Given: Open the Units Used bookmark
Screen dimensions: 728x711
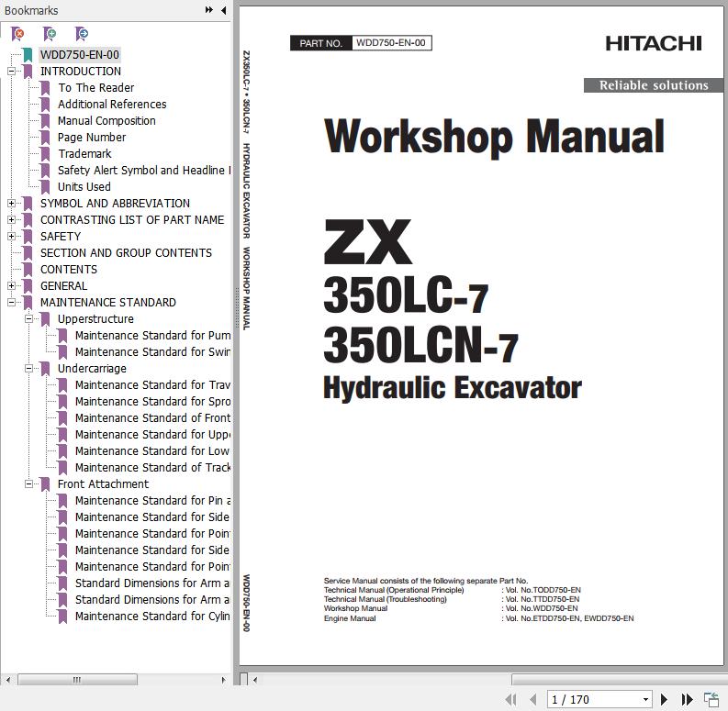Looking at the screenshot, I should click(84, 186).
